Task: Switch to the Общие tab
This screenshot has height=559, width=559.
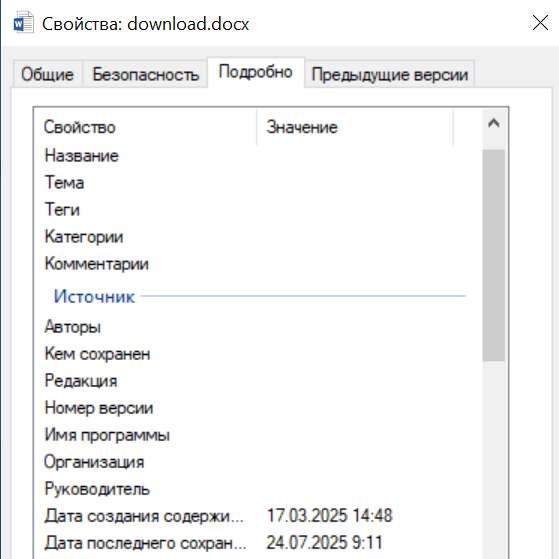Action: [47, 74]
